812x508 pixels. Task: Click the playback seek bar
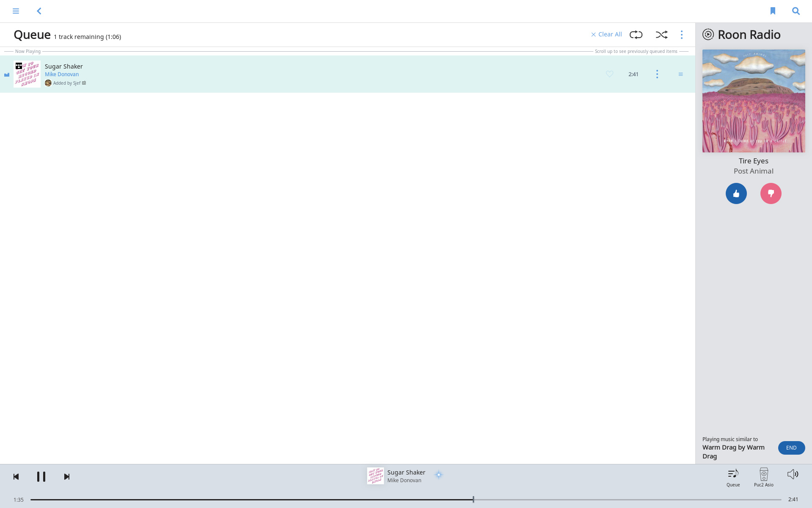[x=405, y=500]
